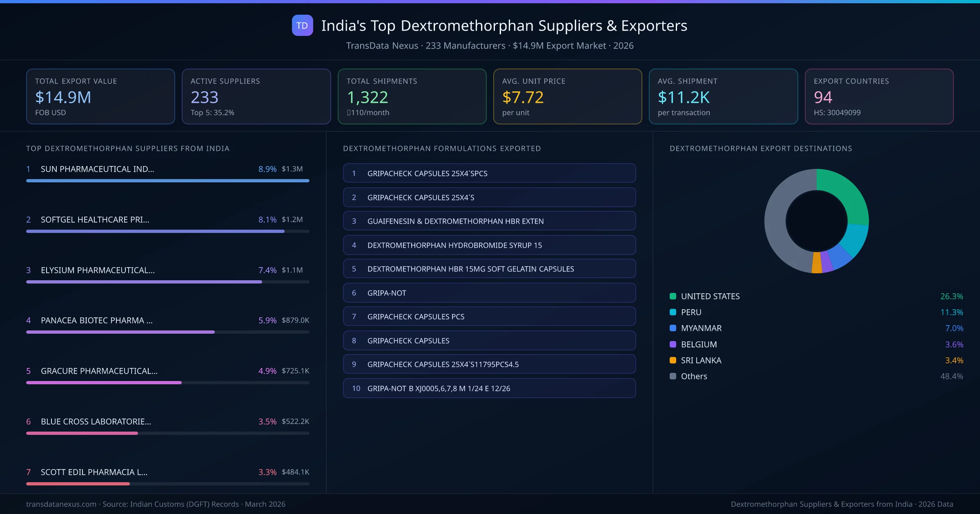Viewport: 980px width, 514px height.
Task: Click the Avg. Shipment card
Action: tap(723, 96)
